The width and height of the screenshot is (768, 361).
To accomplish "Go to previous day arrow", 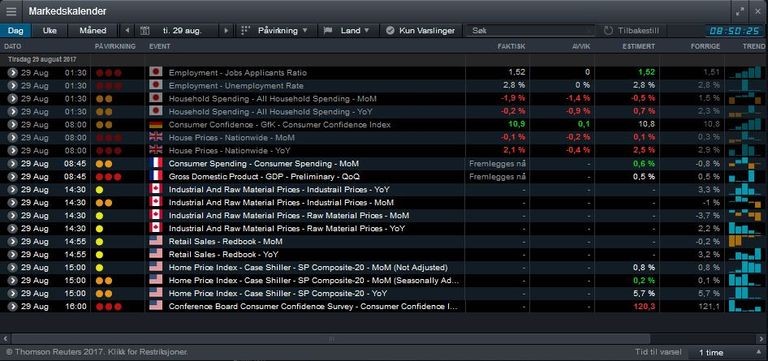I will [127, 30].
